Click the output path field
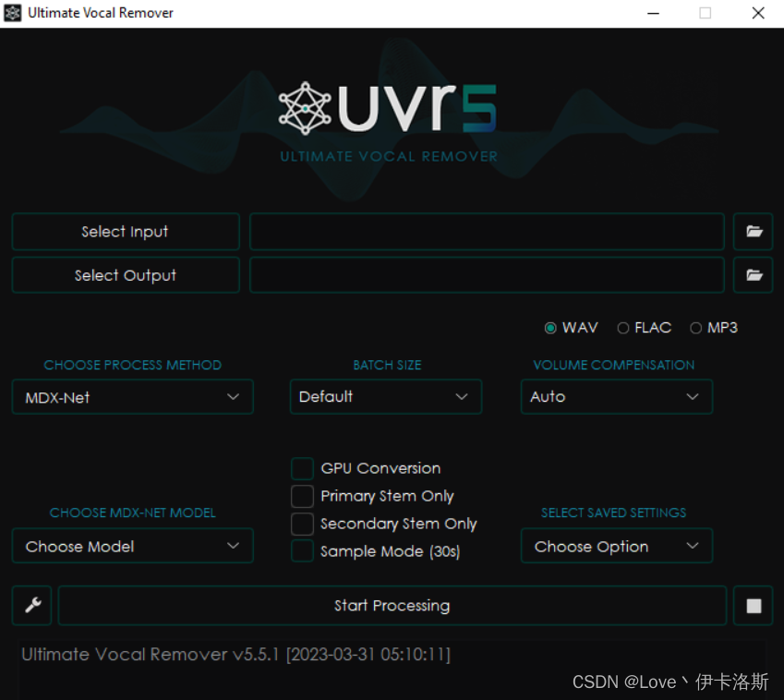 coord(487,275)
